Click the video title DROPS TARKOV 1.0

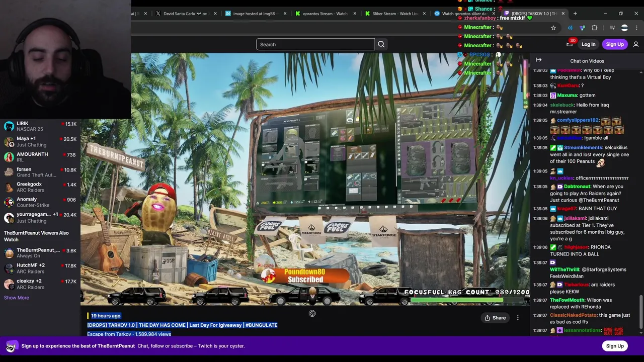point(182,325)
